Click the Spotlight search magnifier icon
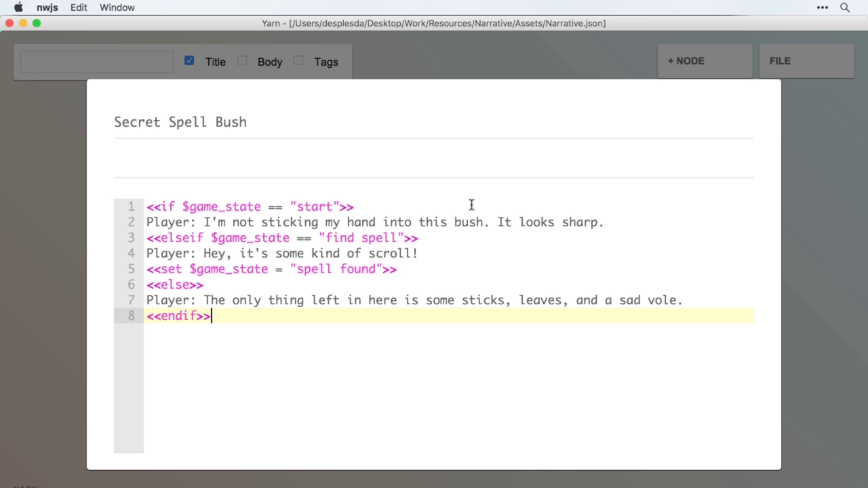The width and height of the screenshot is (868, 488). tap(845, 7)
